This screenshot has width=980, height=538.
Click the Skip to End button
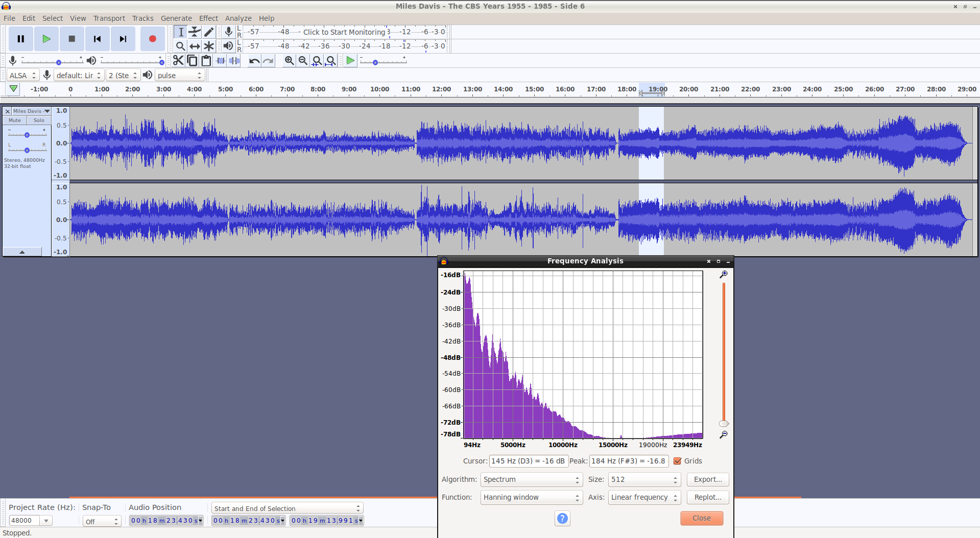pyautogui.click(x=123, y=39)
